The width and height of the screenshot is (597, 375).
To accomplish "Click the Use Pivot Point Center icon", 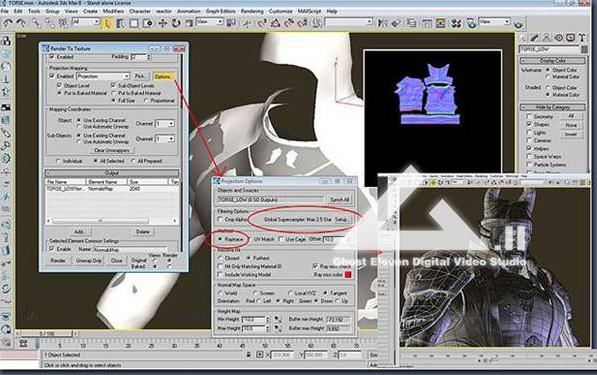I will (x=231, y=24).
